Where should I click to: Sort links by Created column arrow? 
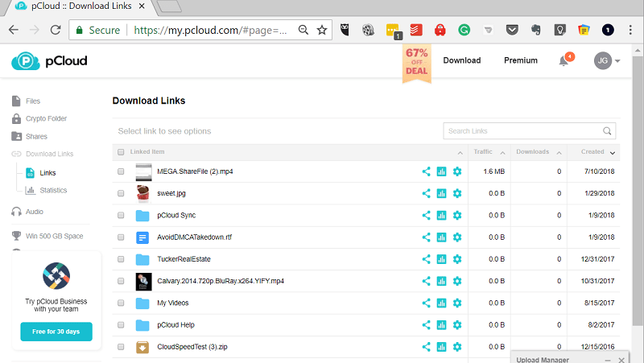[613, 152]
